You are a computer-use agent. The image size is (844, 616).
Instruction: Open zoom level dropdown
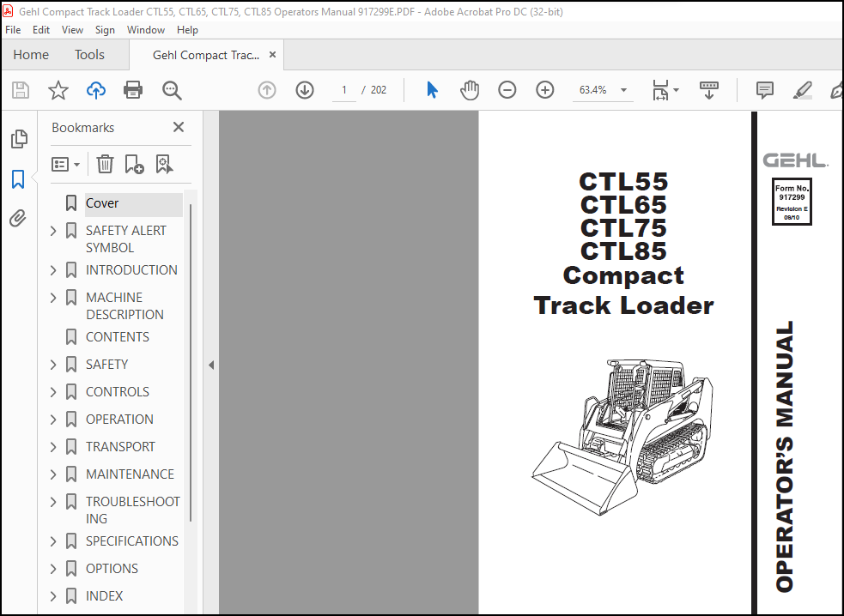624,90
